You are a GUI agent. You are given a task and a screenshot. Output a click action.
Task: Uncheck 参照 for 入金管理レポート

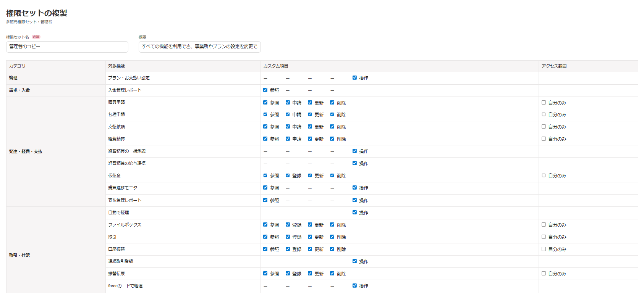265,90
